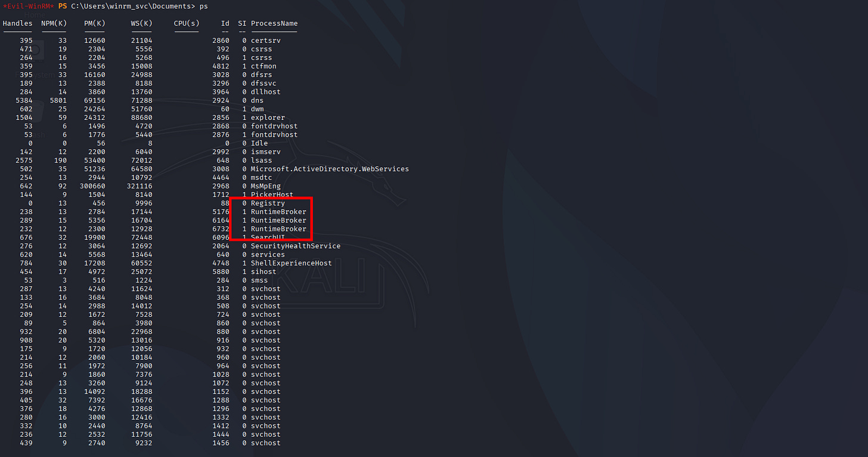Click svchost entry with Id 1456
This screenshot has width=868, height=457.
[x=265, y=443]
